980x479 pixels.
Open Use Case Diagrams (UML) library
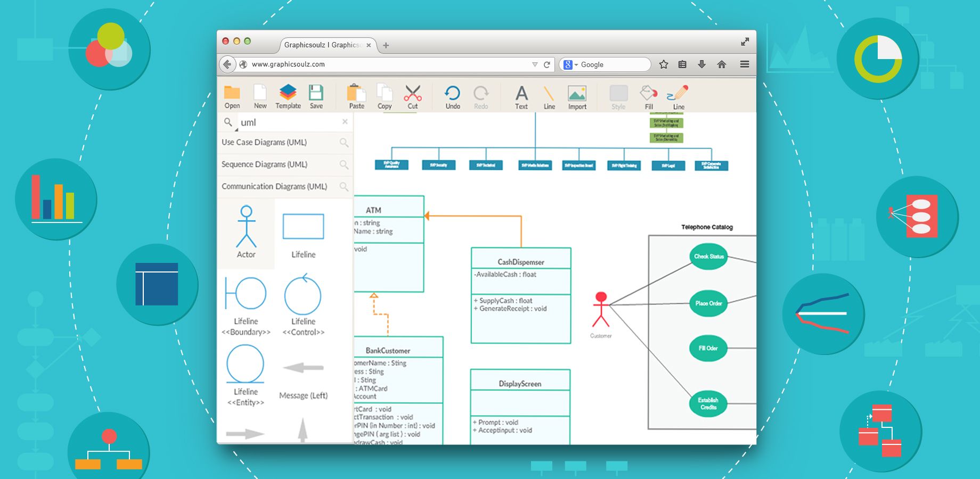285,143
